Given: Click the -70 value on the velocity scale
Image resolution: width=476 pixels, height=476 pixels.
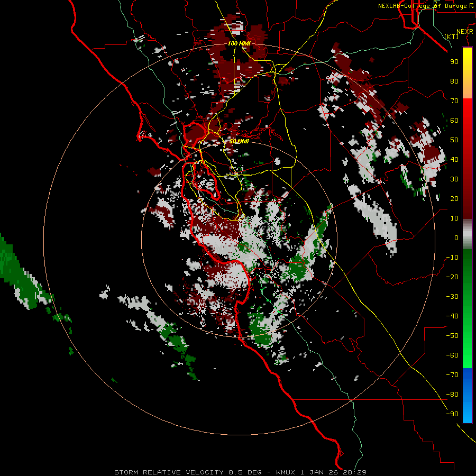Looking at the screenshot, I should (x=452, y=375).
